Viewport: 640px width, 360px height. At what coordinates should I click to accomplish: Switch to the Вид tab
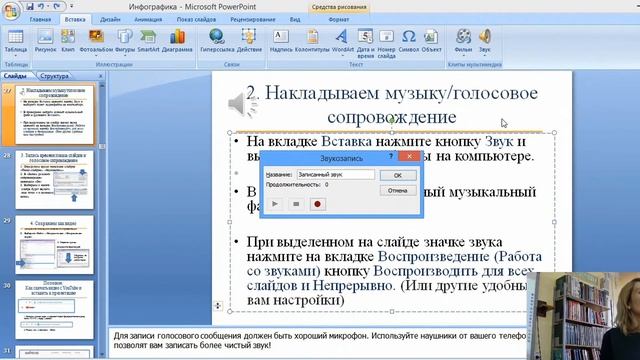coord(295,19)
